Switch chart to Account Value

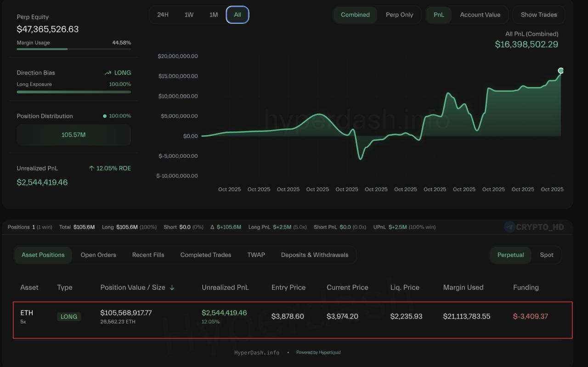point(480,15)
